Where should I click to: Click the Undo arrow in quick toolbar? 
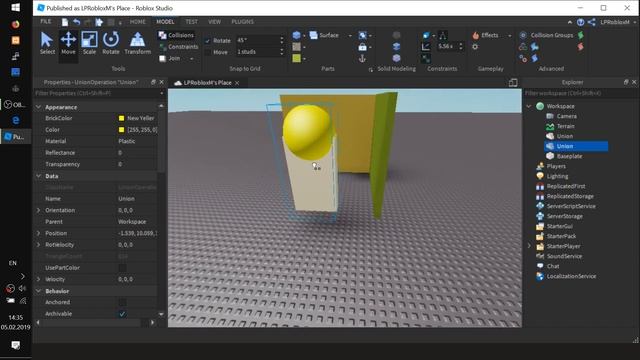pos(76,22)
